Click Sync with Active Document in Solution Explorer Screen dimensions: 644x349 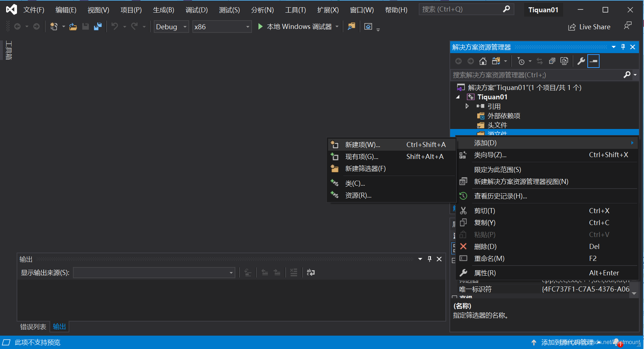[540, 61]
